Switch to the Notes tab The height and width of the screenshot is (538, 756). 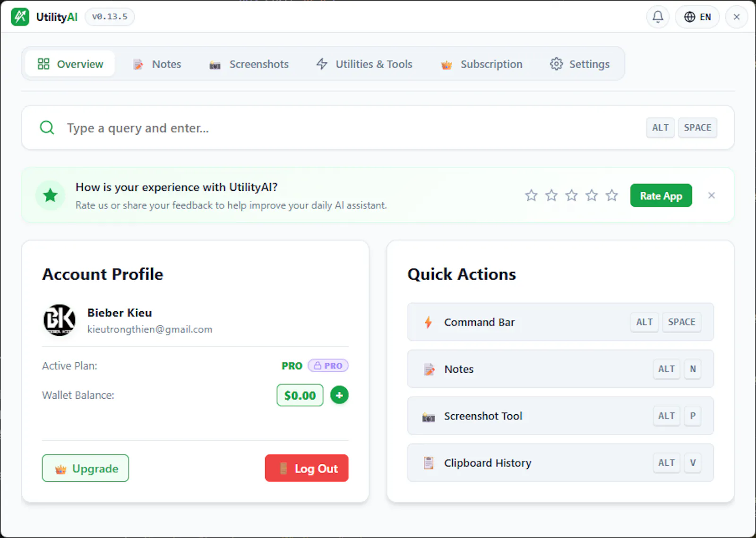157,64
